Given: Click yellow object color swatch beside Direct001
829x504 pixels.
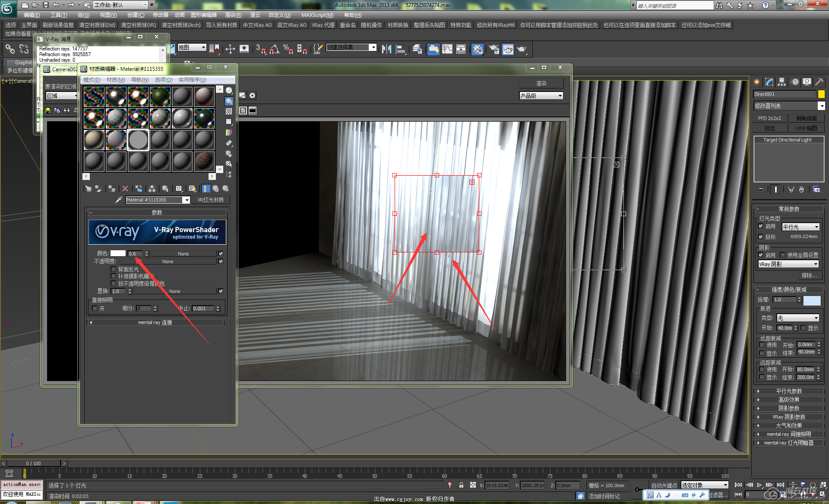Looking at the screenshot, I should pyautogui.click(x=821, y=94).
